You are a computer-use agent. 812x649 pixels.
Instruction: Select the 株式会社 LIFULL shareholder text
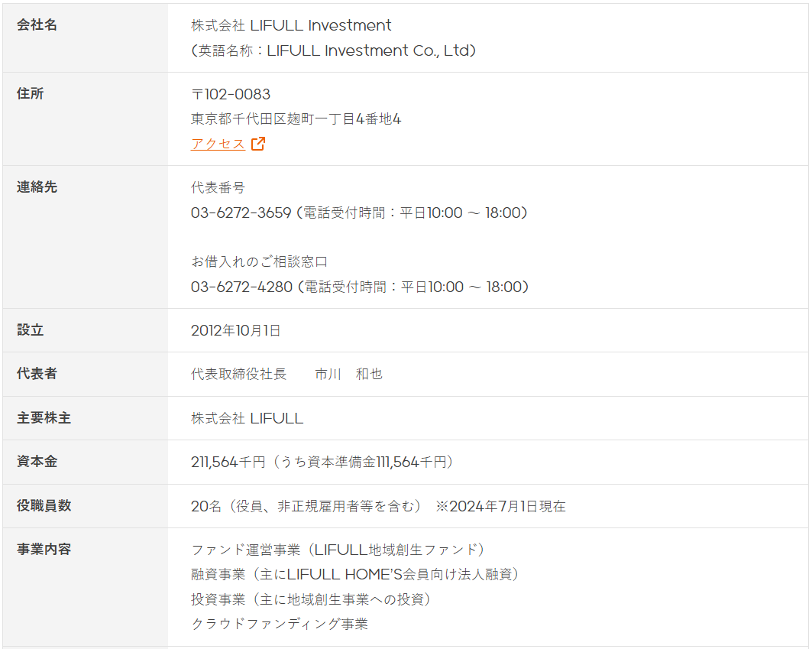pos(247,418)
